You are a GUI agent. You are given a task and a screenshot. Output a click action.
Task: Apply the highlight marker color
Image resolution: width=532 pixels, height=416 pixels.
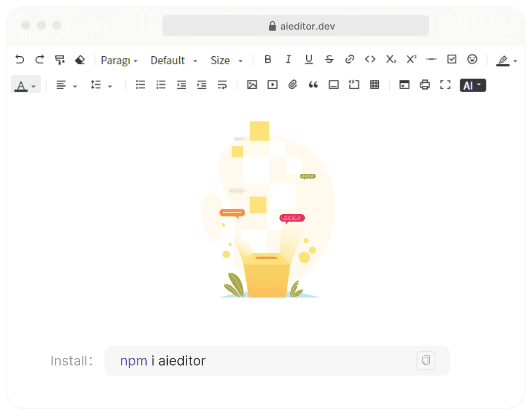(x=503, y=61)
